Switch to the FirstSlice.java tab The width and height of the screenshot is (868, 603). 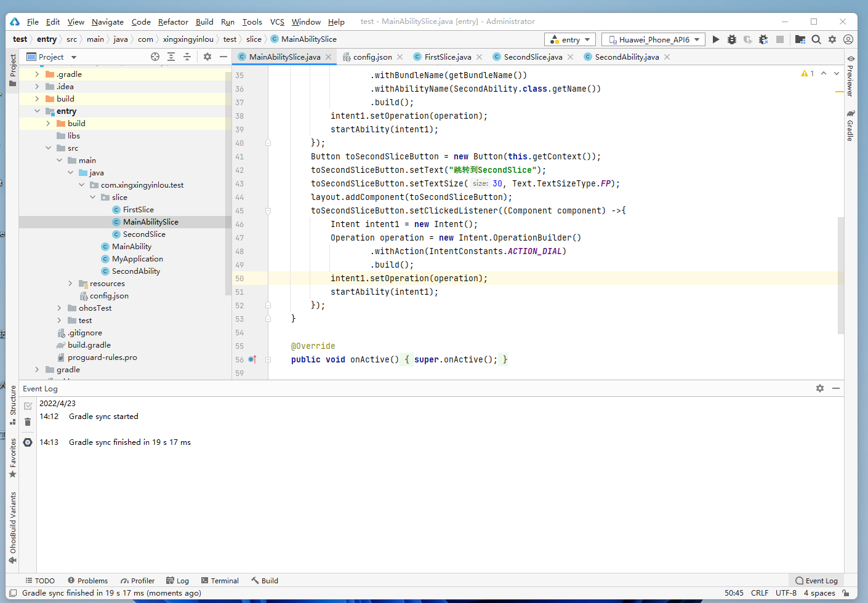click(x=448, y=57)
